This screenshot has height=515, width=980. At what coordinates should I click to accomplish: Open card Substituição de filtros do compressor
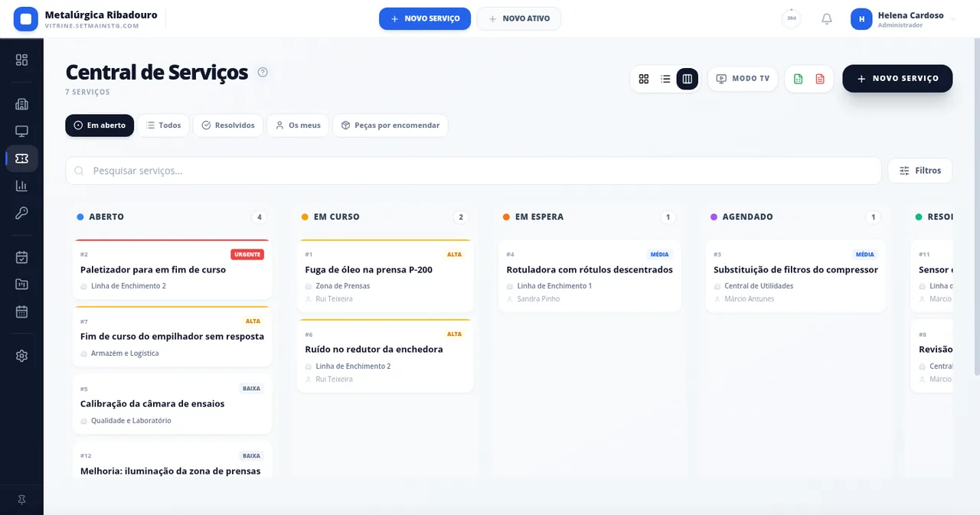point(795,275)
